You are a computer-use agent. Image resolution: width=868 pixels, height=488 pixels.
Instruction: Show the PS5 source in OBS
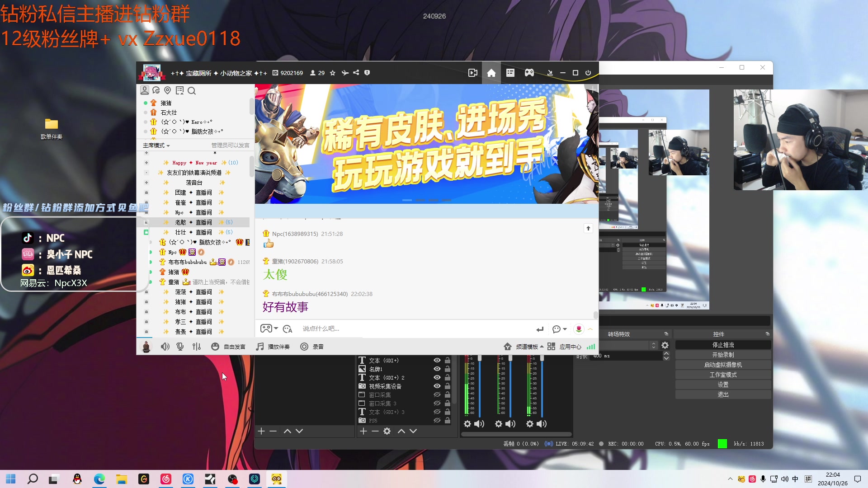click(x=437, y=421)
